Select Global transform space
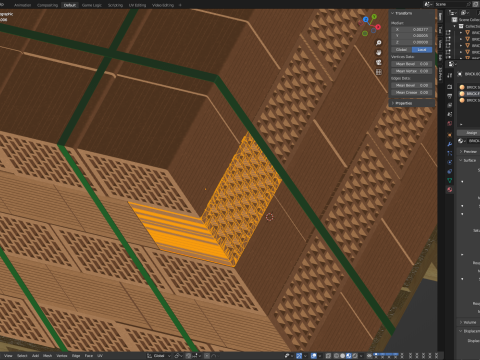This screenshot has width=480, height=360. [x=401, y=50]
